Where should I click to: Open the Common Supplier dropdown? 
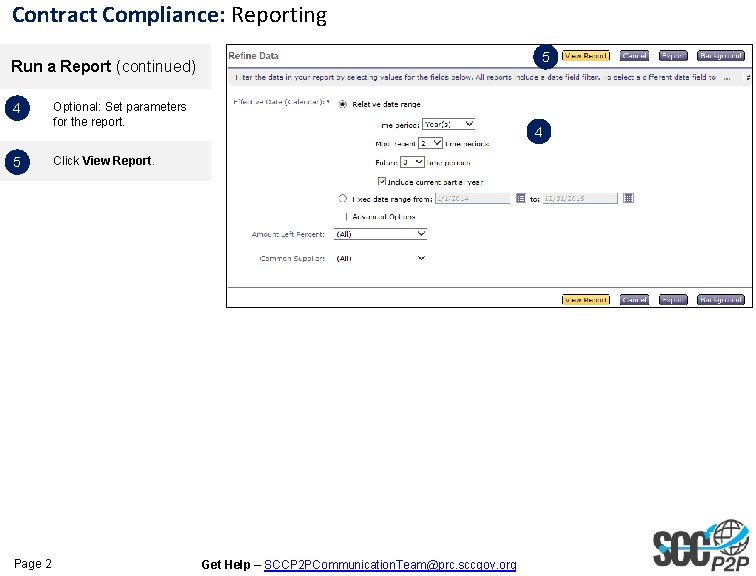pyautogui.click(x=380, y=258)
